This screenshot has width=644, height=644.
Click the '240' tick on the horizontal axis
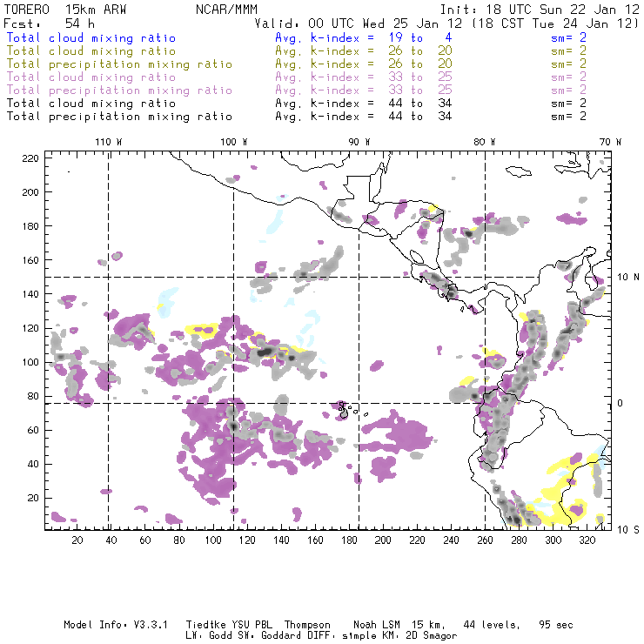point(451,540)
